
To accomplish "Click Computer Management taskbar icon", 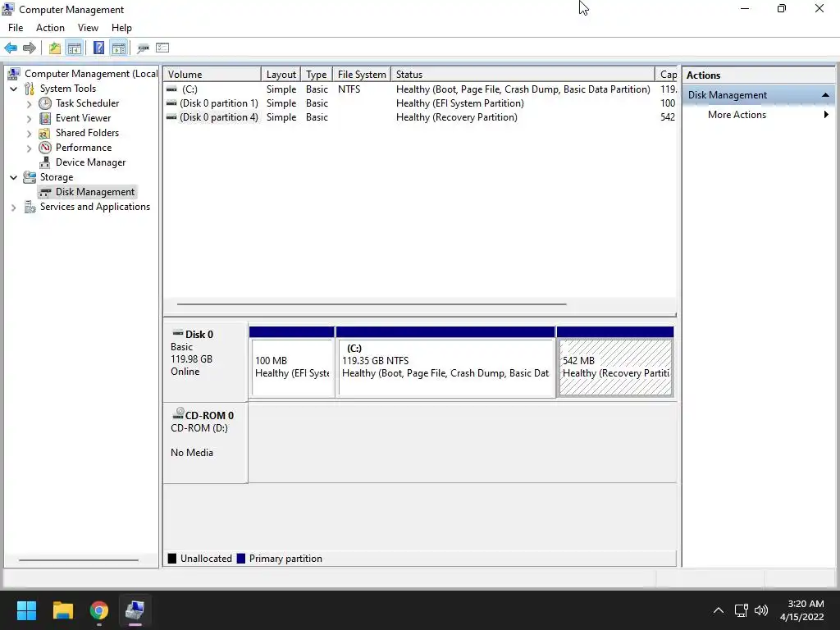I will 135,610.
